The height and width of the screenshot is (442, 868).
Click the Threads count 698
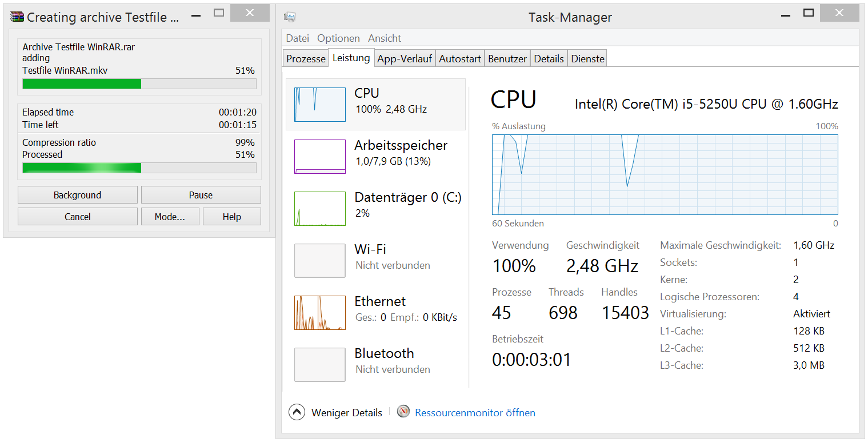[563, 313]
